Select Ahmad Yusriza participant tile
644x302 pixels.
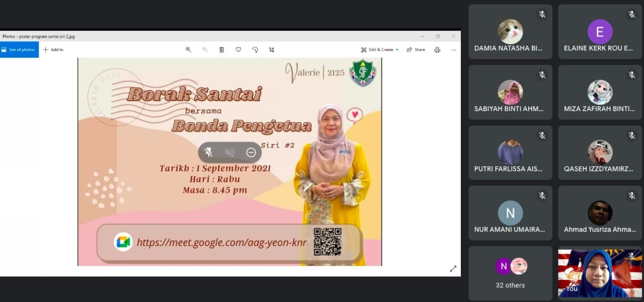click(x=600, y=213)
